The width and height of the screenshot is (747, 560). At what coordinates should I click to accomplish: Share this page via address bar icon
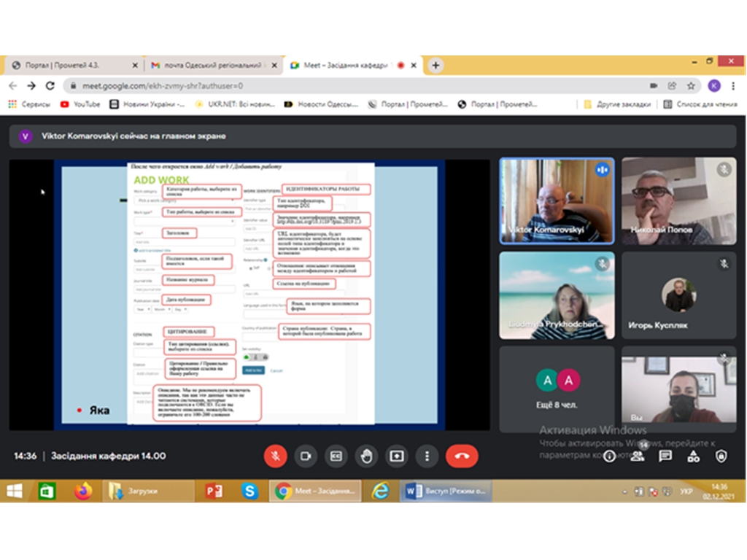672,86
